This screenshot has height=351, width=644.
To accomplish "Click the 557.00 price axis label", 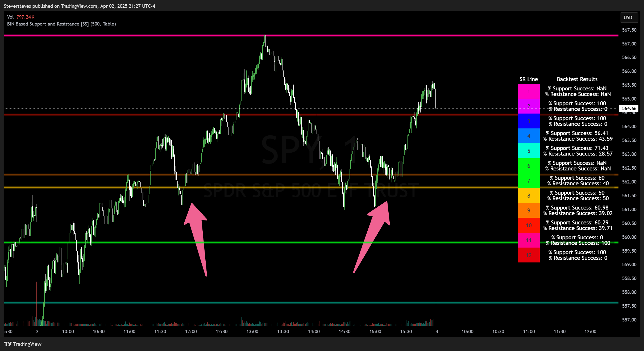I will click(629, 320).
